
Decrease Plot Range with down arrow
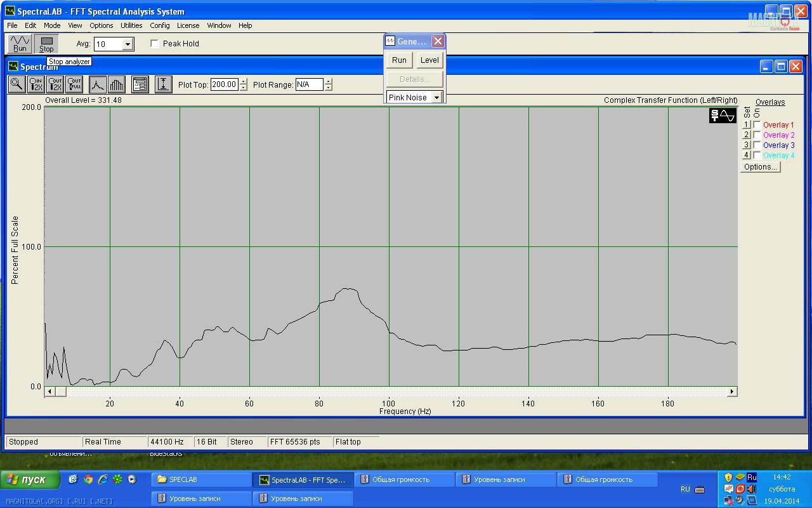[x=328, y=88]
